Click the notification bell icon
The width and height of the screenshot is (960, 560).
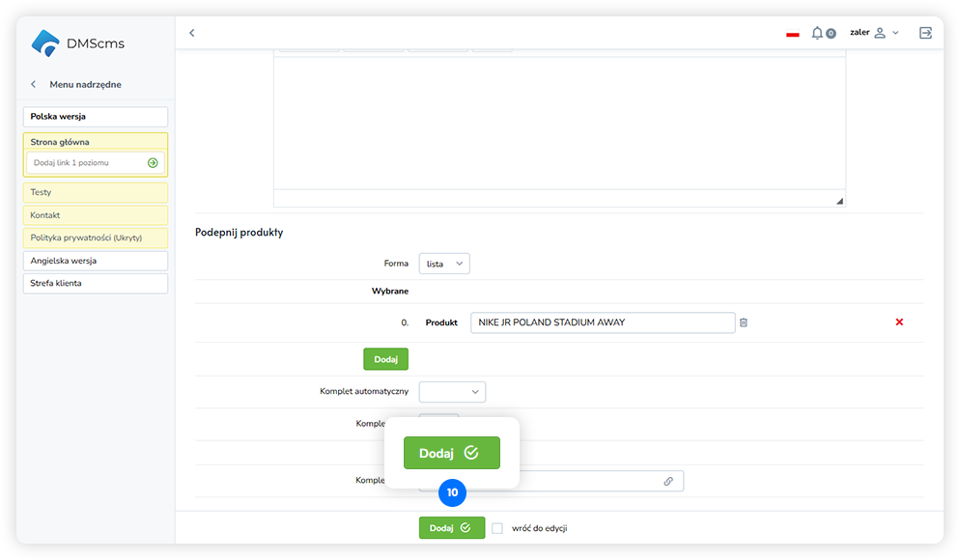pyautogui.click(x=817, y=33)
